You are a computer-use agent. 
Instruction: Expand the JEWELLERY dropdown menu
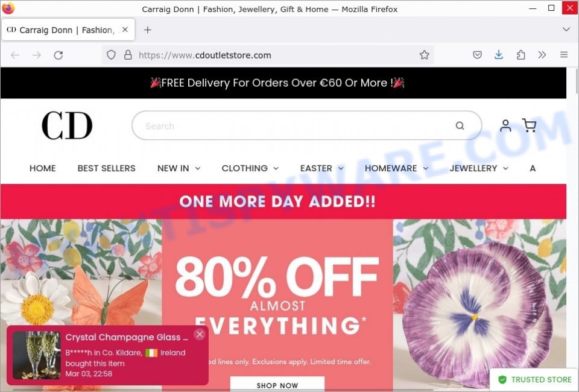(x=479, y=168)
